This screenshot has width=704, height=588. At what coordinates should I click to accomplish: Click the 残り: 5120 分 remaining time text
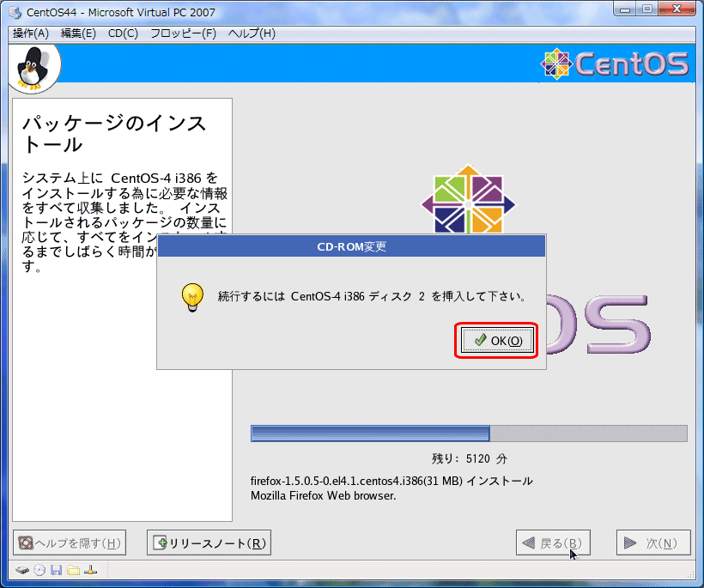click(469, 458)
